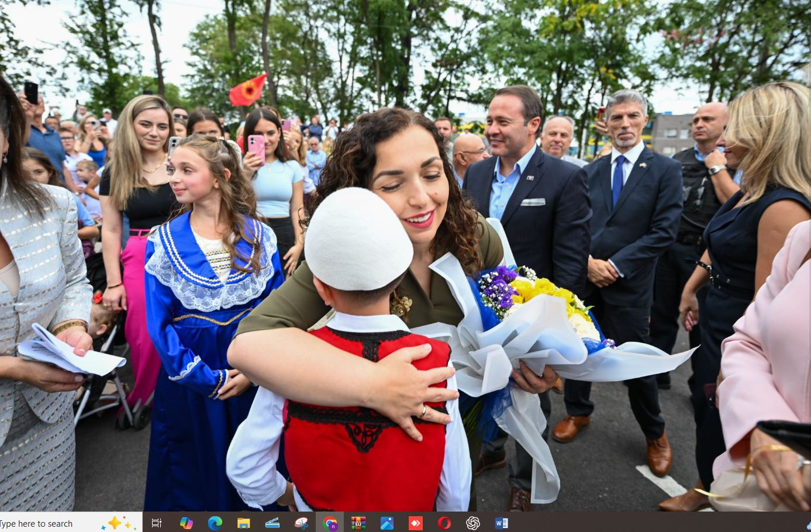Open AnyDesk remote desktop icon

[415, 523]
